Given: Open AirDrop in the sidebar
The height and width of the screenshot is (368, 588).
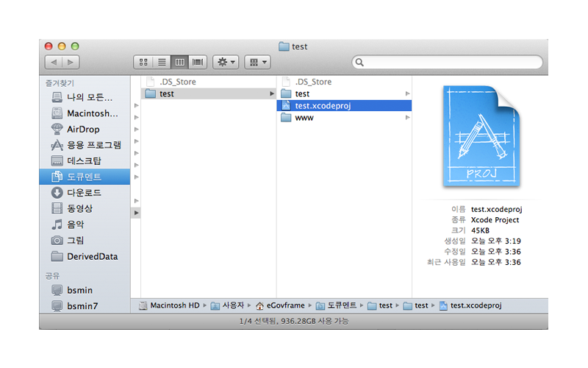Looking at the screenshot, I should coord(83,130).
